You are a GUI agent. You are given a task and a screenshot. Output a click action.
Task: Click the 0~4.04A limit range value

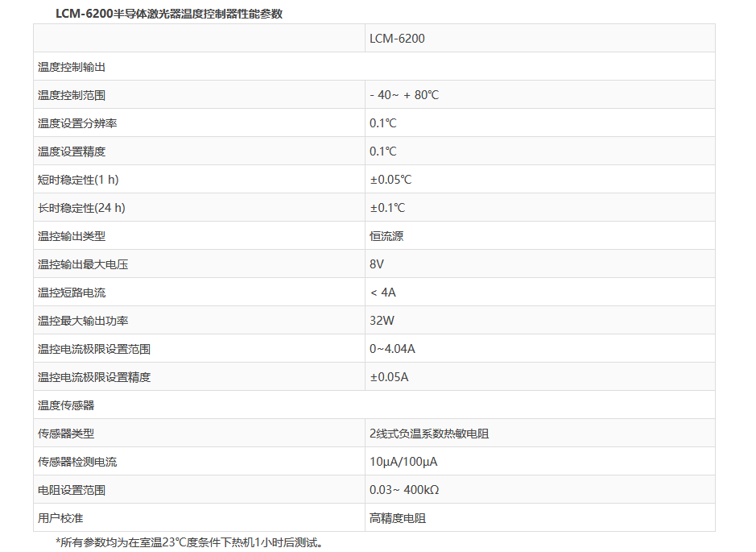392,349
